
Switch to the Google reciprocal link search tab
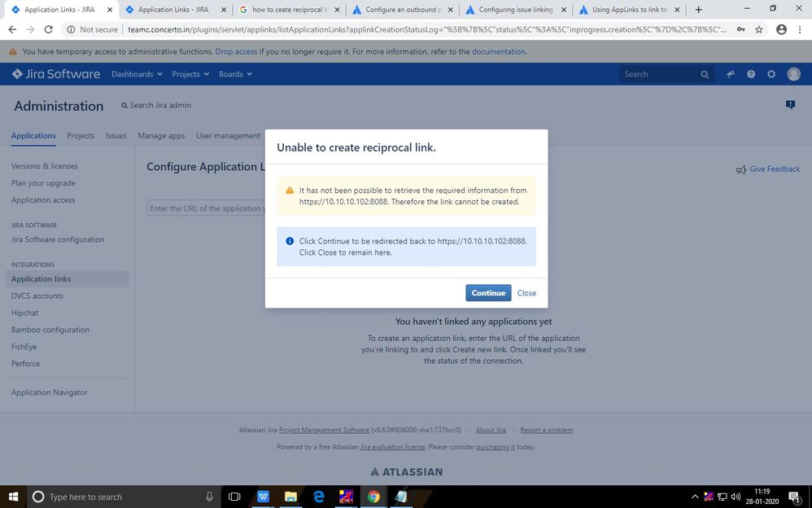pyautogui.click(x=289, y=9)
